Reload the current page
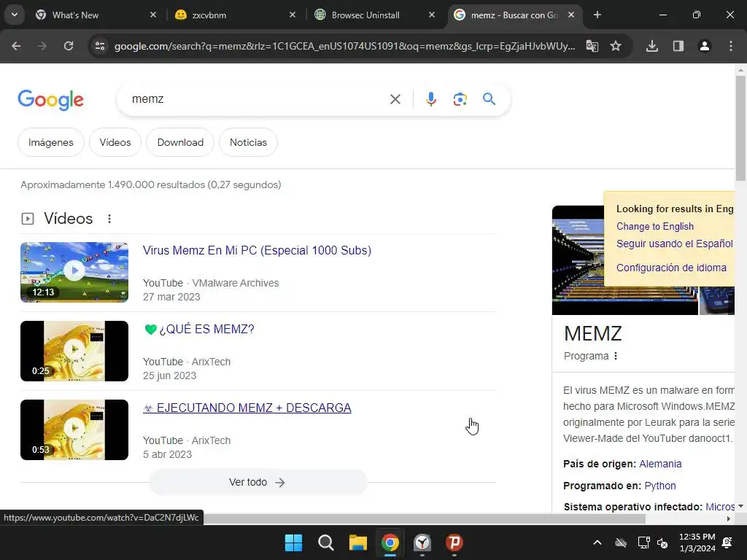The height and width of the screenshot is (560, 747). pos(69,46)
